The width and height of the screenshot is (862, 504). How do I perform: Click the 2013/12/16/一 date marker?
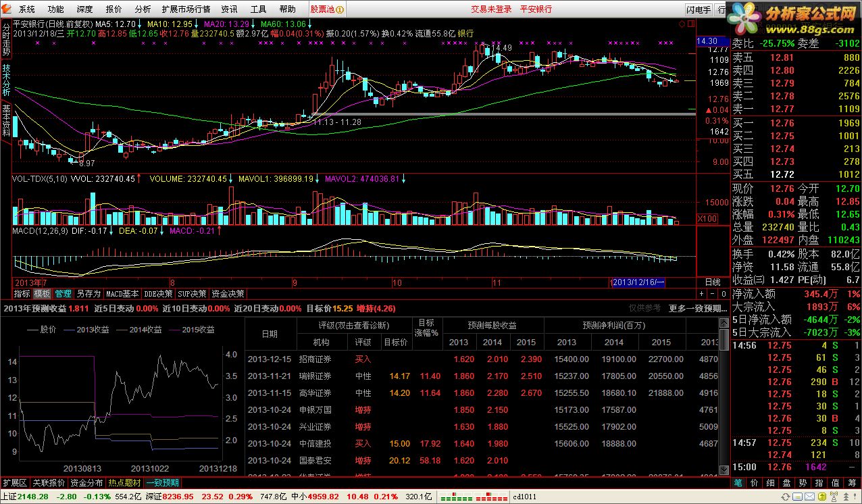point(637,282)
